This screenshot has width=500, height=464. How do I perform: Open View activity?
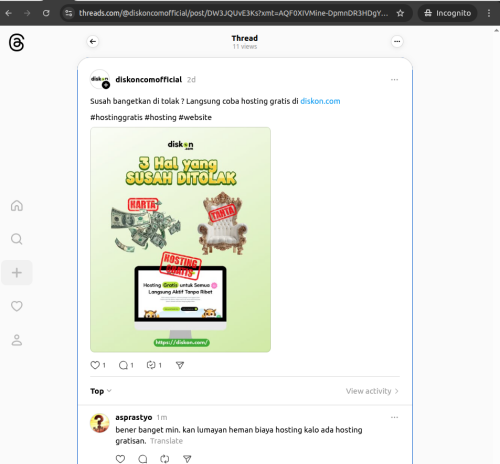pyautogui.click(x=372, y=391)
